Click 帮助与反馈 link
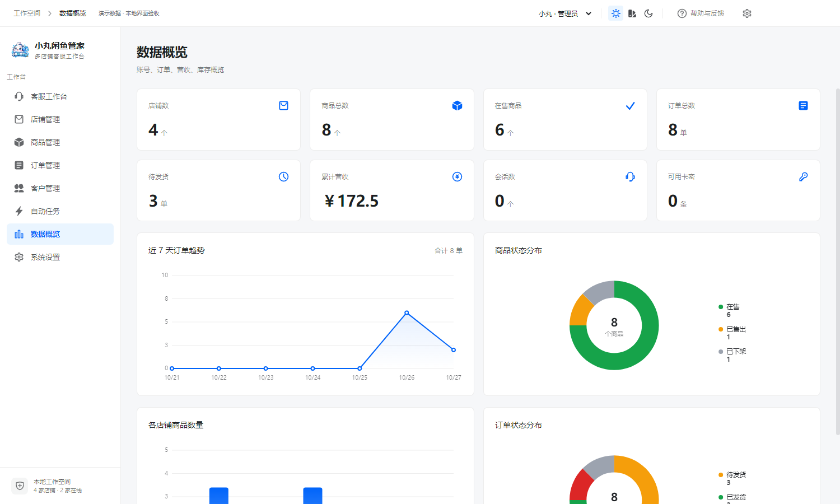 coord(707,13)
